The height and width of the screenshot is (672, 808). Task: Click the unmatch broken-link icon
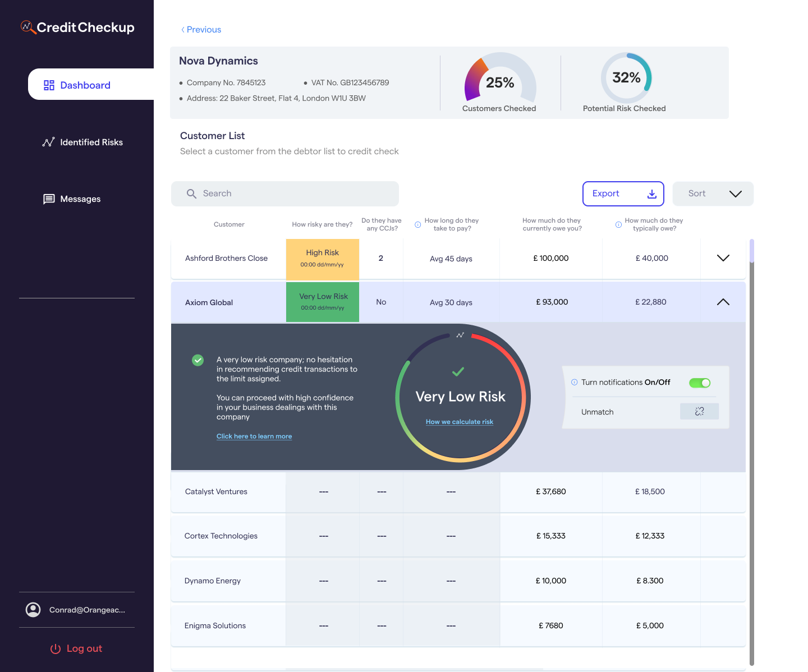[x=699, y=411]
